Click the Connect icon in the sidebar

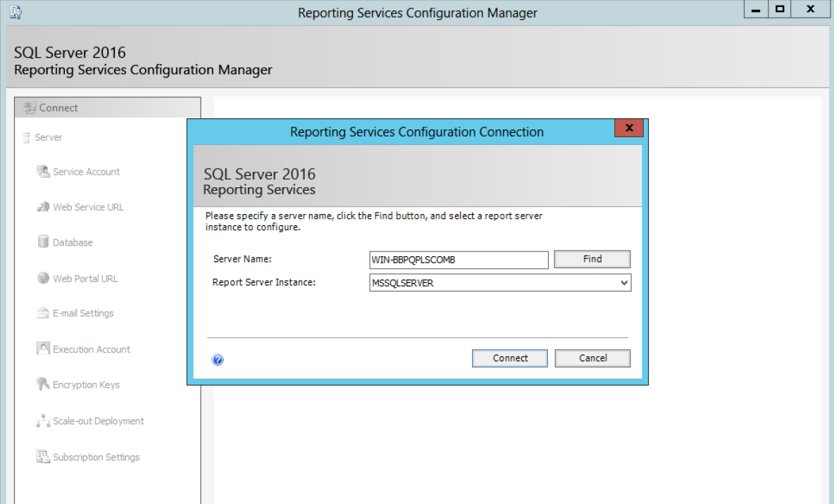[30, 108]
